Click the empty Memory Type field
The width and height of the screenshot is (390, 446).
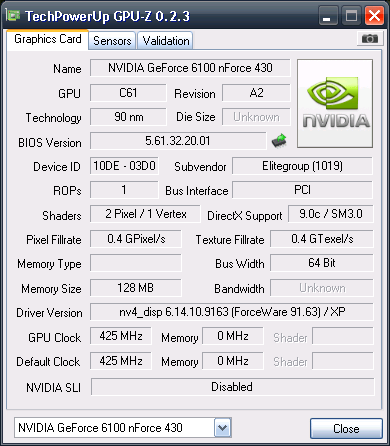136,263
